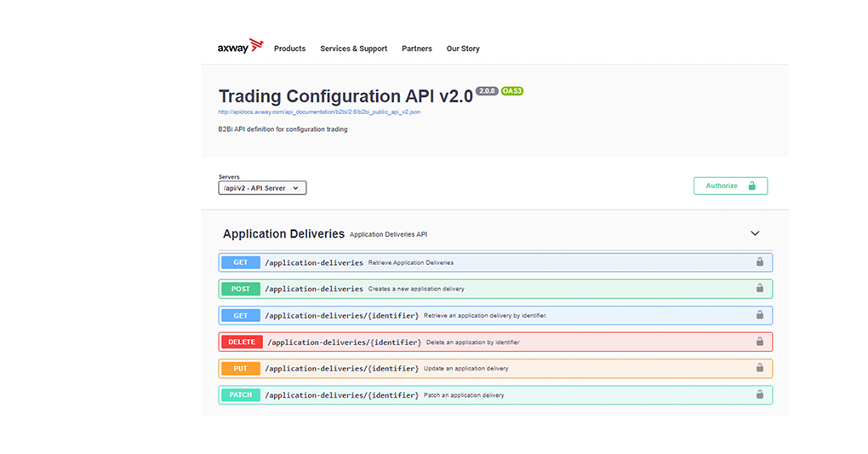The height and width of the screenshot is (454, 868).
Task: Click lock icon on DELETE row
Action: pos(759,342)
